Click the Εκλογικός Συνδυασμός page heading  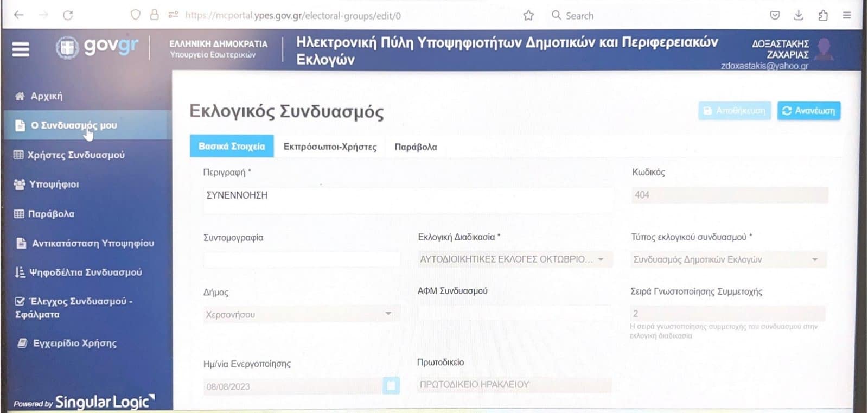[x=286, y=111]
